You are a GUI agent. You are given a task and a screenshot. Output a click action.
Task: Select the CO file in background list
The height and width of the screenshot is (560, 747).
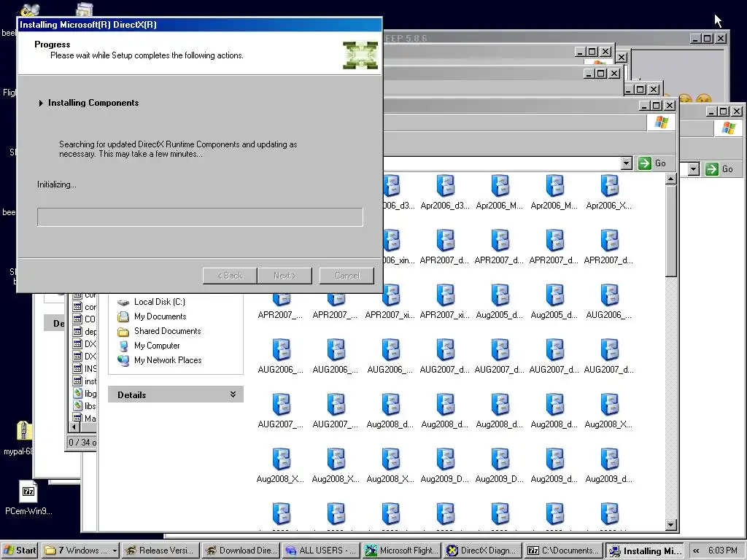[85, 319]
